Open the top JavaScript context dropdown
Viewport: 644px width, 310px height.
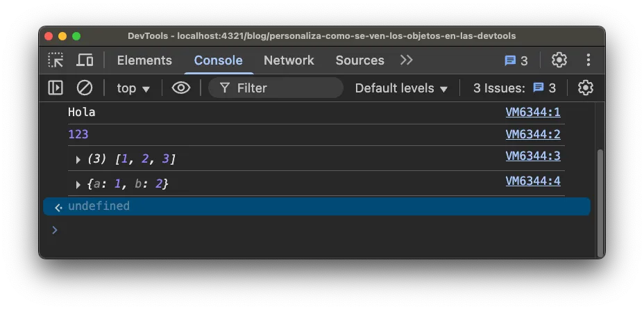click(x=133, y=88)
